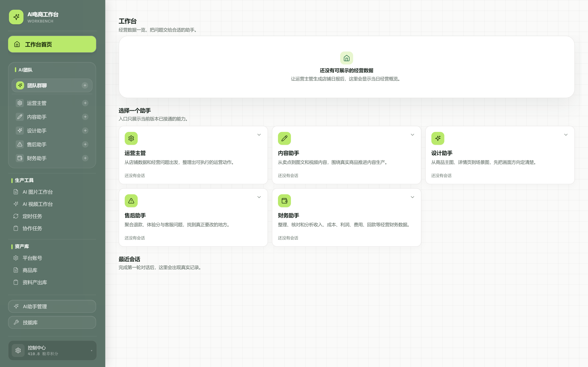588x367 pixels.
Task: Click the wallet icon beside sidebar 财务助手
Action: coord(20,158)
